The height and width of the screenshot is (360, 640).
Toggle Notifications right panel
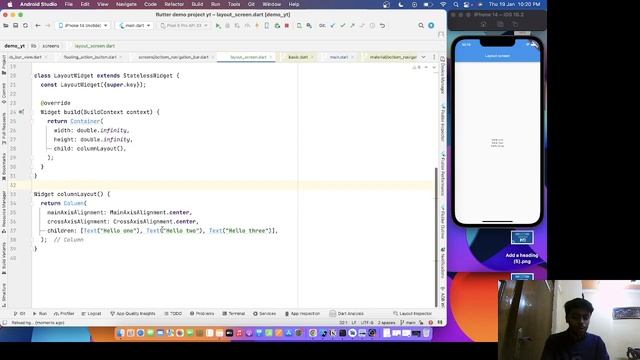point(442,262)
